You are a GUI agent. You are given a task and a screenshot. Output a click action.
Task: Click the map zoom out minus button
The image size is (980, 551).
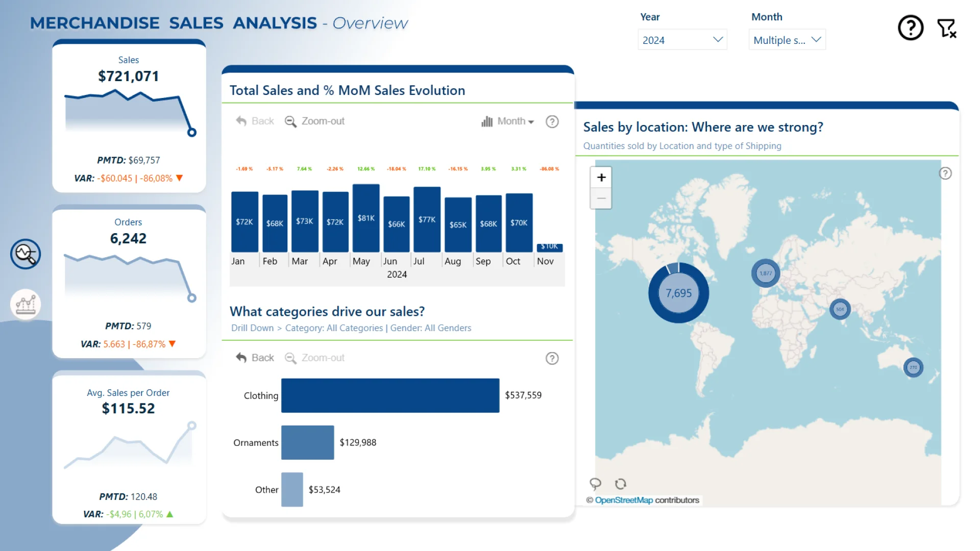pos(601,198)
